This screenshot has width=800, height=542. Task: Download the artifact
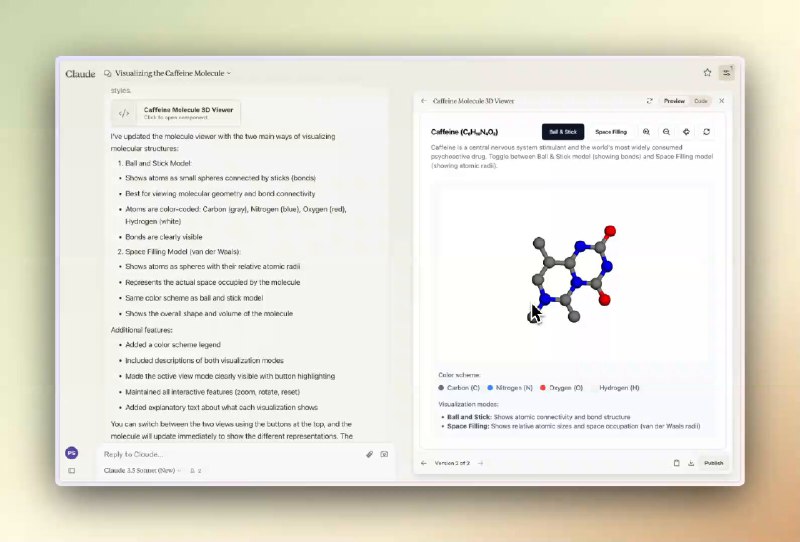[x=691, y=463]
